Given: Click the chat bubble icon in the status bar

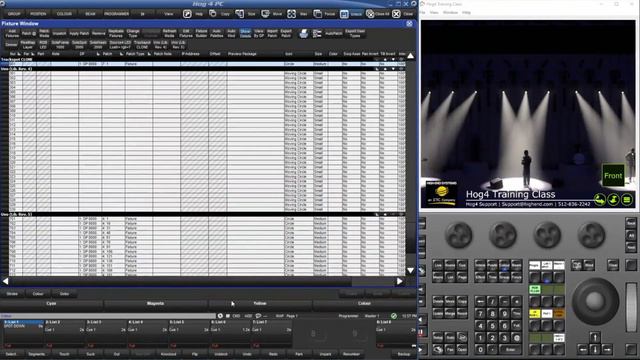Looking at the screenshot, I should click(258, 316).
